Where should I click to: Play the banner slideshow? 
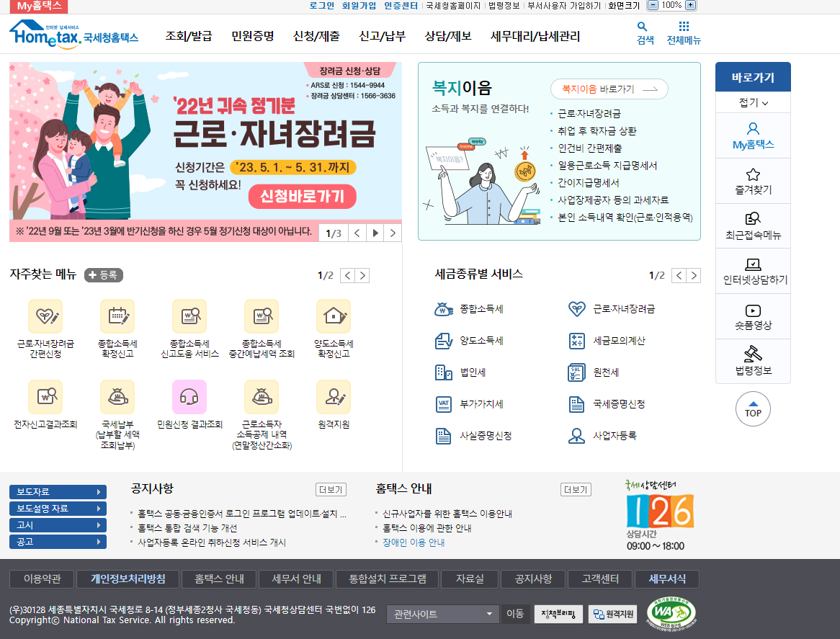pos(375,233)
